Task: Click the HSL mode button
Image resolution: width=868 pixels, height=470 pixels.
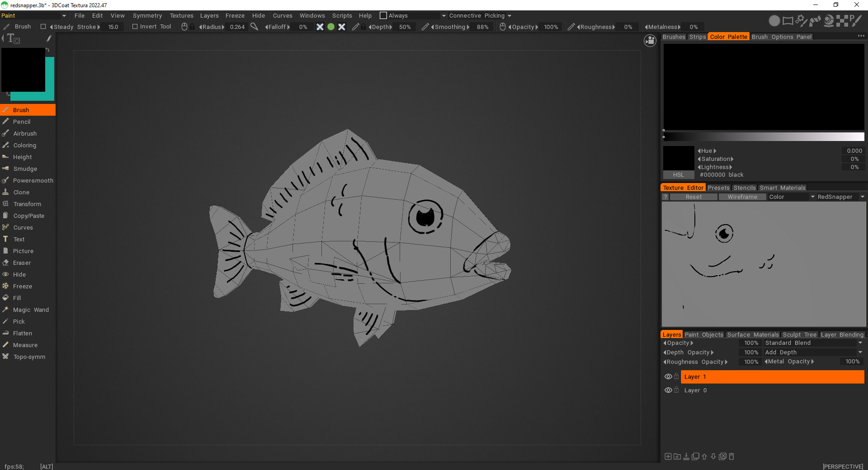Action: point(679,175)
